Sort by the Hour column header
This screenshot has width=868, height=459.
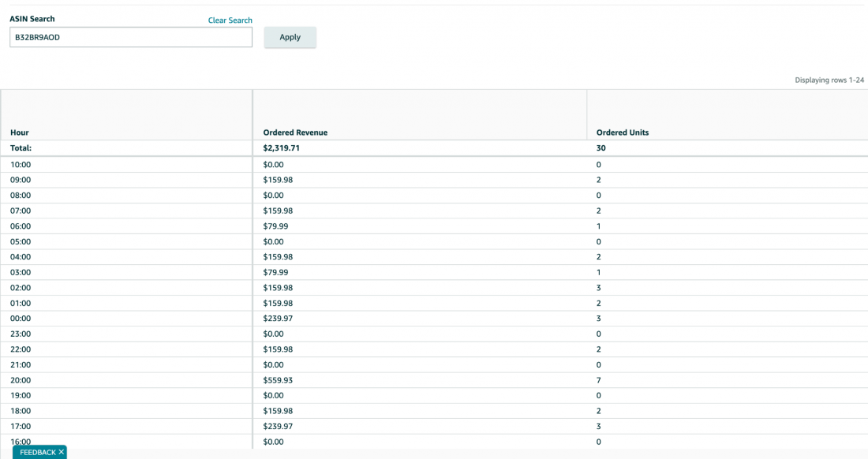[20, 132]
